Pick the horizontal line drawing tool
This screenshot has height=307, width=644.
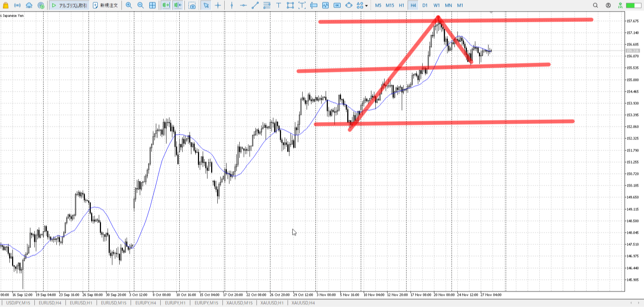(243, 5)
